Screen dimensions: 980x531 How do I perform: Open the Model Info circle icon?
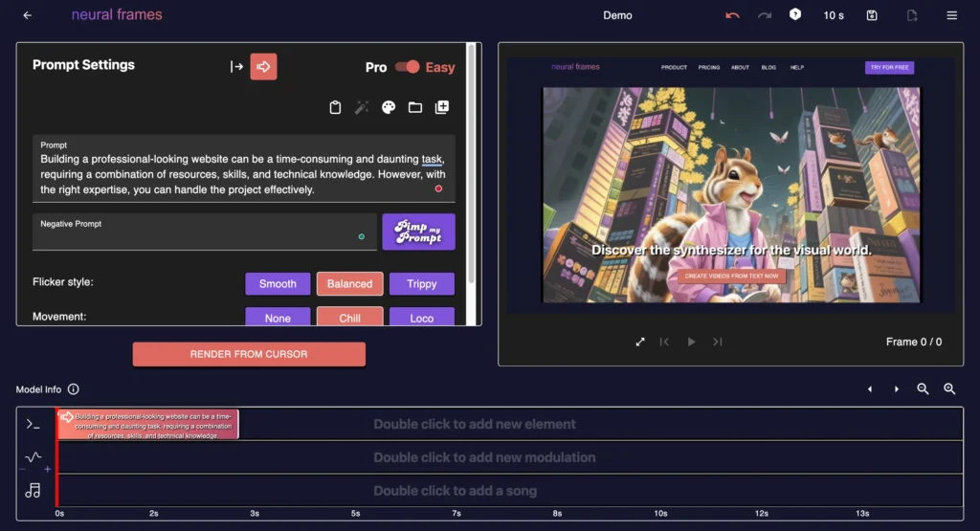[x=73, y=389]
